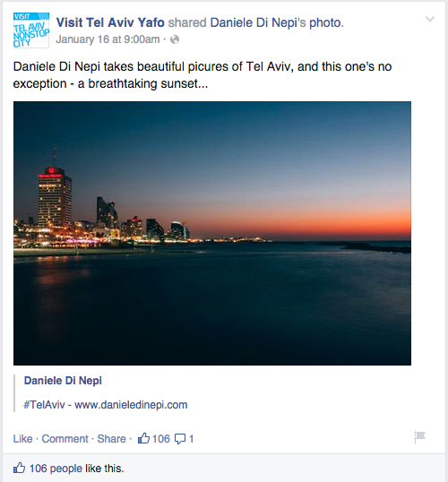Open the Visit Tel Aviv Yafo page

(x=110, y=22)
